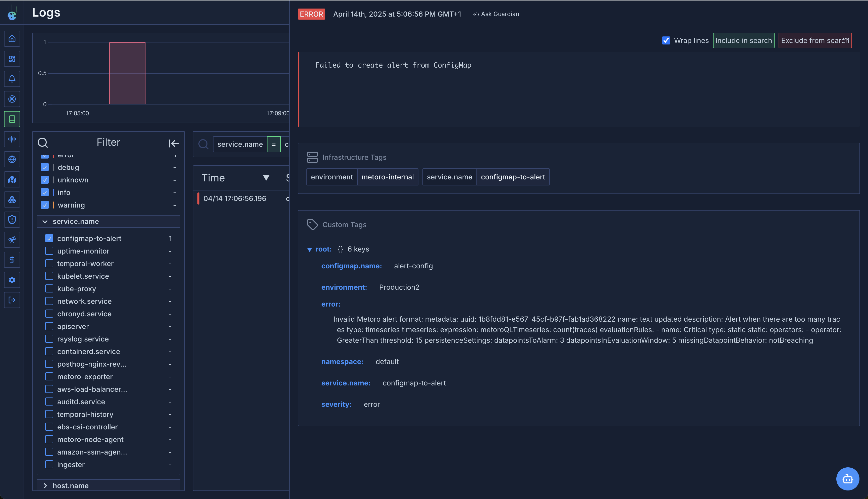Enable the uptime-monitor service checkbox
The width and height of the screenshot is (868, 499).
pyautogui.click(x=49, y=251)
